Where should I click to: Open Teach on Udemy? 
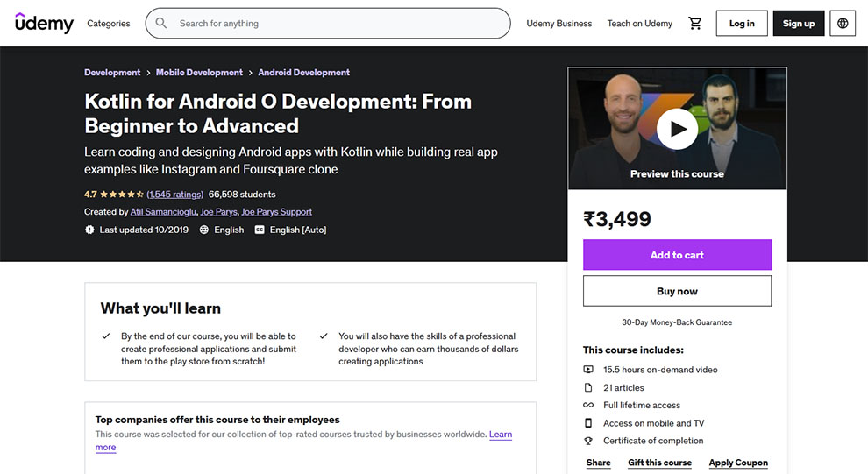tap(640, 24)
